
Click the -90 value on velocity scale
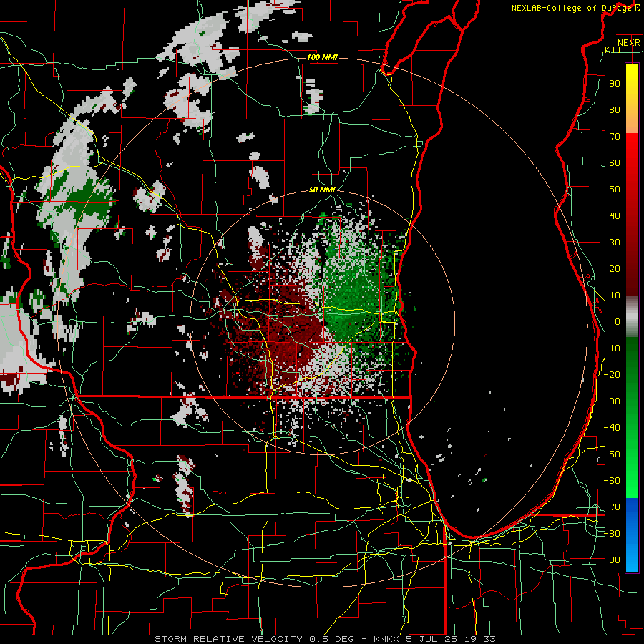(612, 560)
